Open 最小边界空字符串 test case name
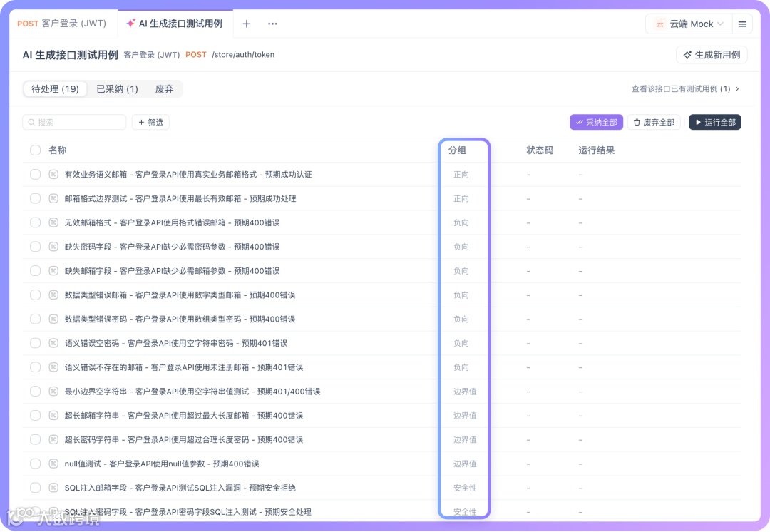Image resolution: width=770 pixels, height=532 pixels. [x=192, y=392]
